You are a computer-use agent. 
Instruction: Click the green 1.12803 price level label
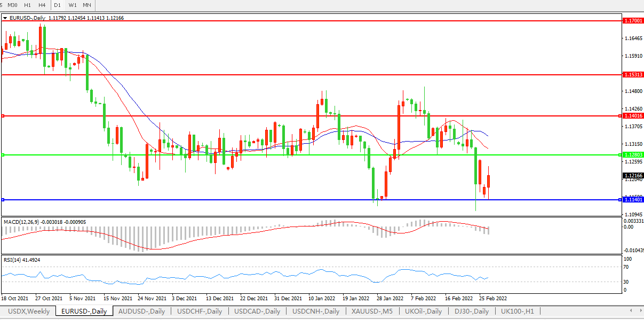633,155
